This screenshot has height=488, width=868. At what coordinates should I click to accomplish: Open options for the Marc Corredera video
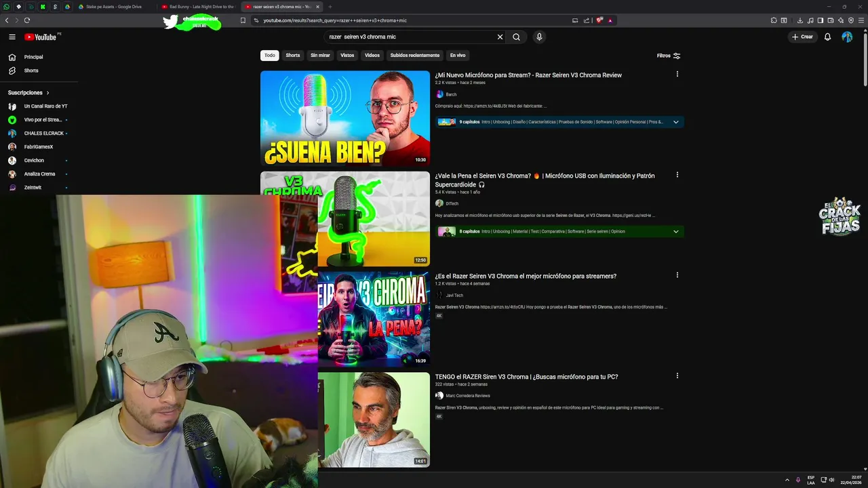pos(677,375)
